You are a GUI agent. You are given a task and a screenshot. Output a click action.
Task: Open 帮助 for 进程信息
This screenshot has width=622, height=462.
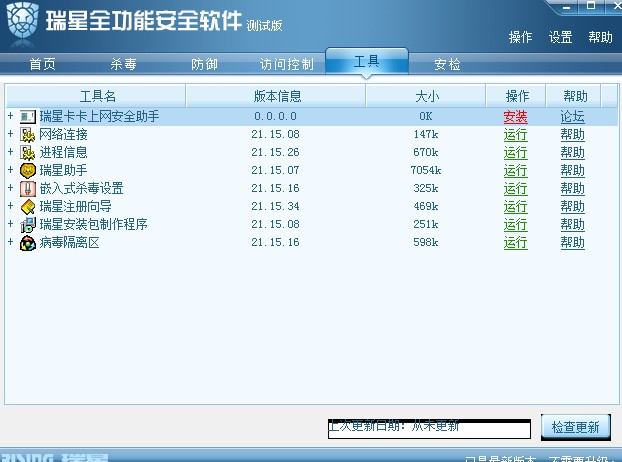pyautogui.click(x=572, y=153)
